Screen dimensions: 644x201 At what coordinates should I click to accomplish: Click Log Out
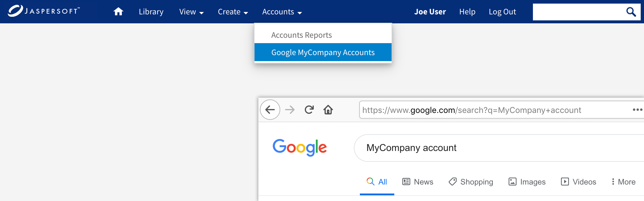[x=502, y=12]
